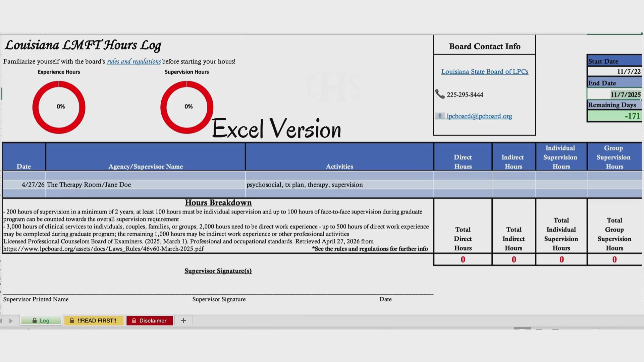The height and width of the screenshot is (362, 644).
Task: Click next sheet navigation arrow
Action: (x=11, y=321)
